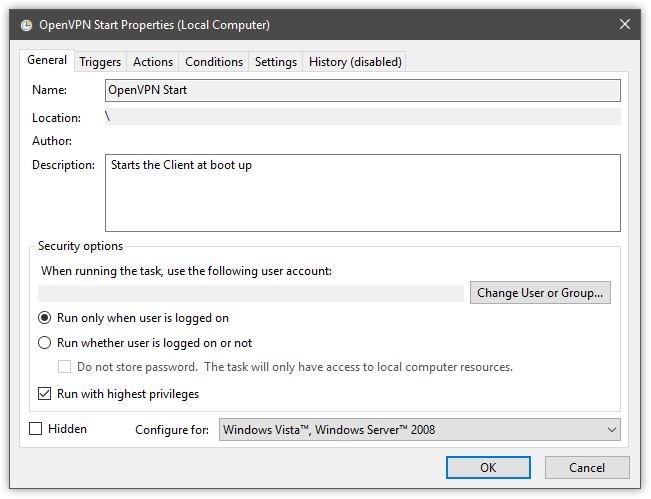
Task: Switch to the Triggers tab
Action: (x=100, y=62)
